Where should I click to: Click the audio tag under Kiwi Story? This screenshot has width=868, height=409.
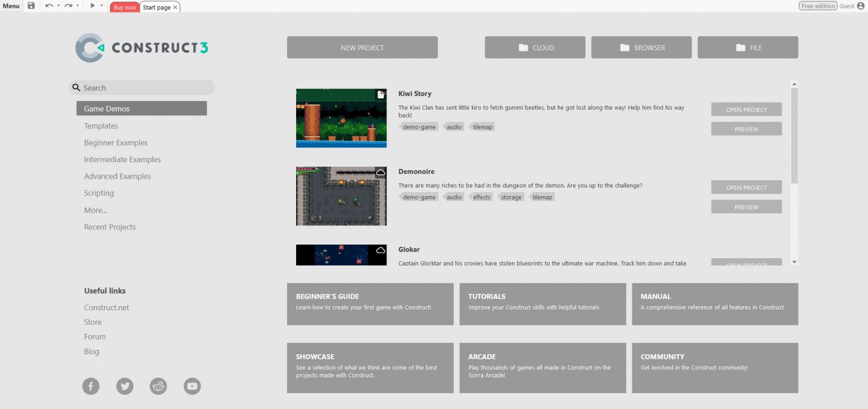454,127
